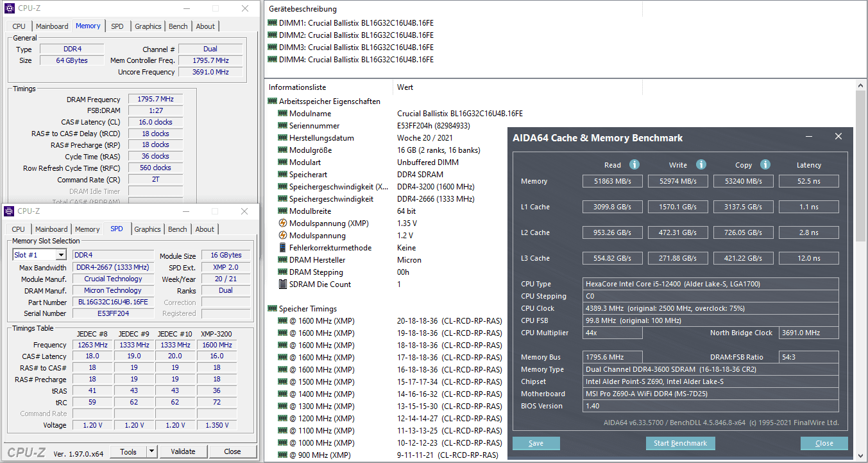This screenshot has width=868, height=463.
Task: Click the Memory Read value 51863 MB/s
Action: click(x=613, y=181)
